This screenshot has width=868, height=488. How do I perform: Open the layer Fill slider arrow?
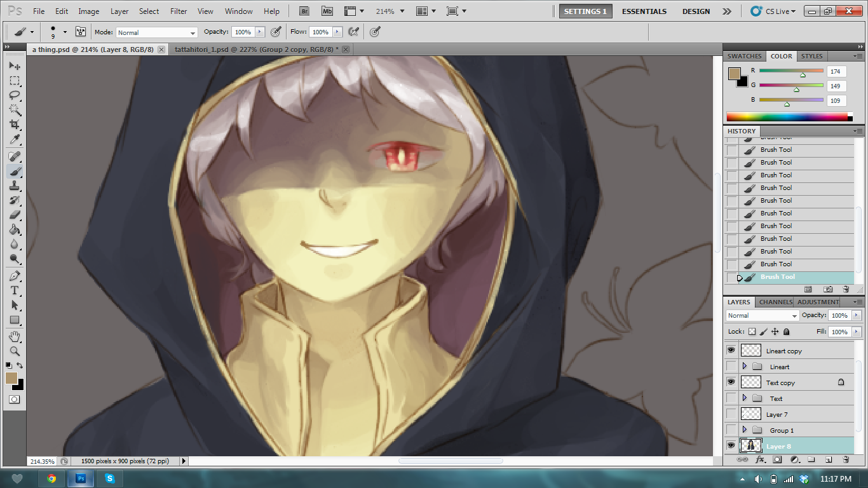point(857,332)
